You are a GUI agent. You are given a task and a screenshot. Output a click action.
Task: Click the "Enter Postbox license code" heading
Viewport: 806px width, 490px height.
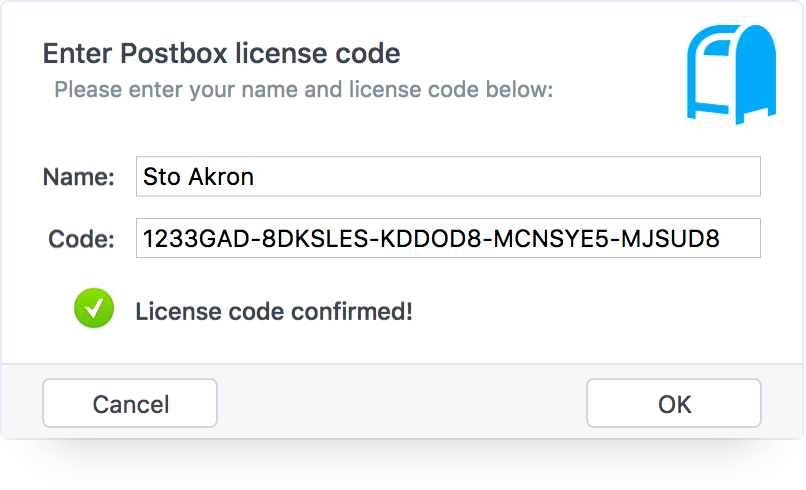pyautogui.click(x=222, y=53)
